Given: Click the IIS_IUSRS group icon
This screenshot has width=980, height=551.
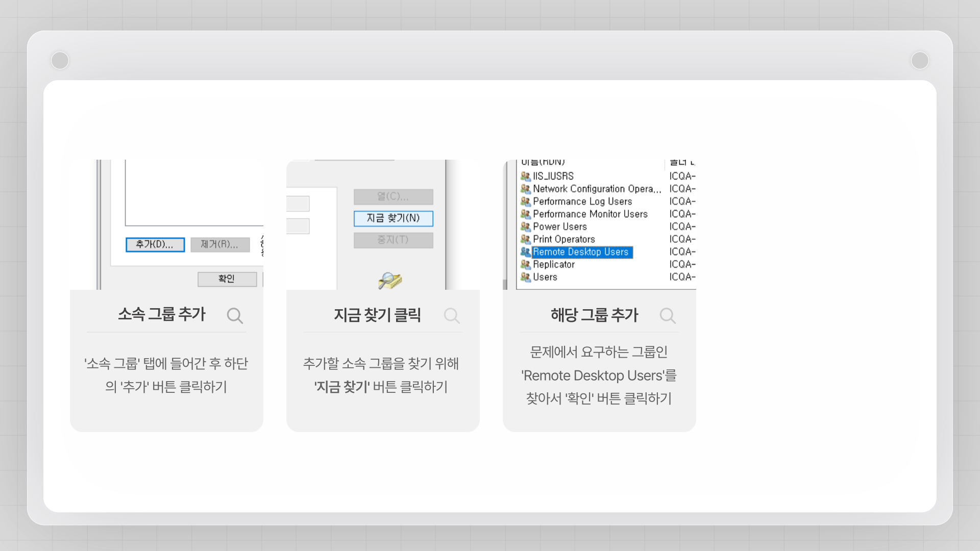Looking at the screenshot, I should tap(525, 177).
